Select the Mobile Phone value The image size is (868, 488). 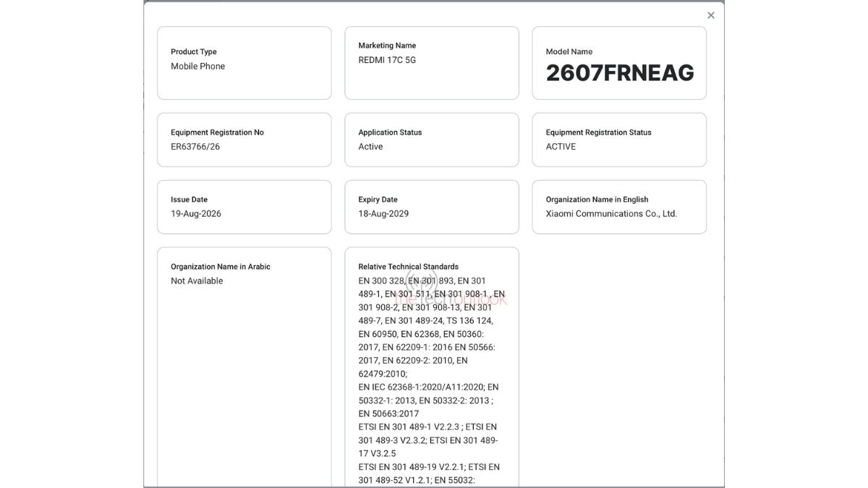197,66
